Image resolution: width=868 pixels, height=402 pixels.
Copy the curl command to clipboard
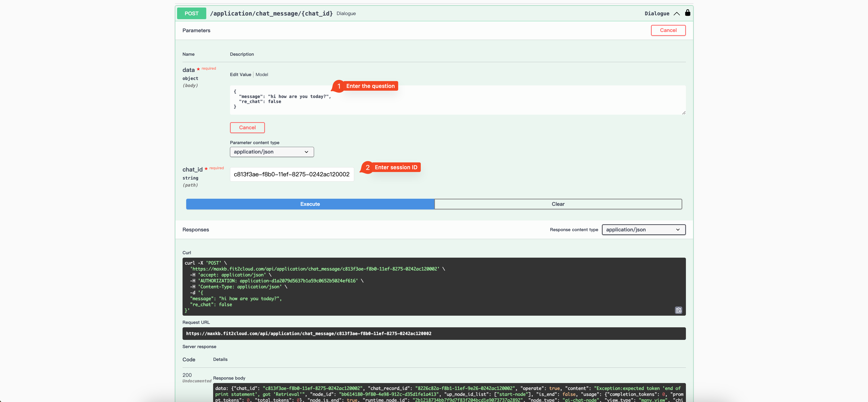[x=679, y=310]
